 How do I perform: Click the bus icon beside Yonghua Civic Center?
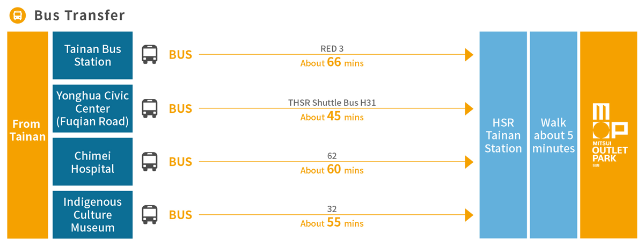coord(149,108)
